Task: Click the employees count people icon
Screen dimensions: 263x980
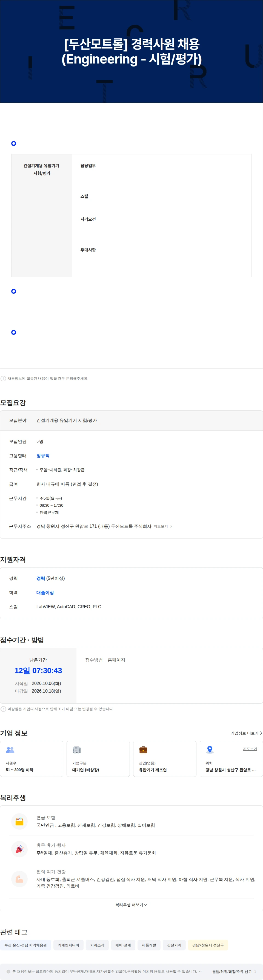Action: point(10,750)
